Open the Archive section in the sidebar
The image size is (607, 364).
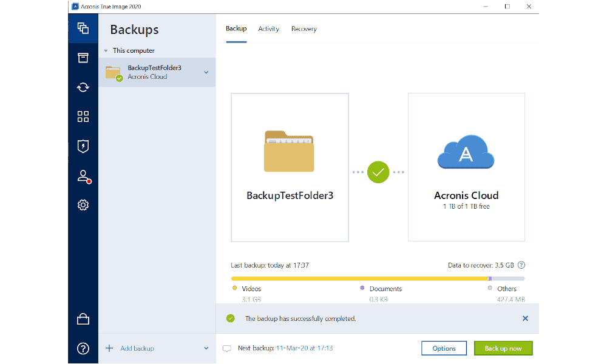pyautogui.click(x=83, y=58)
